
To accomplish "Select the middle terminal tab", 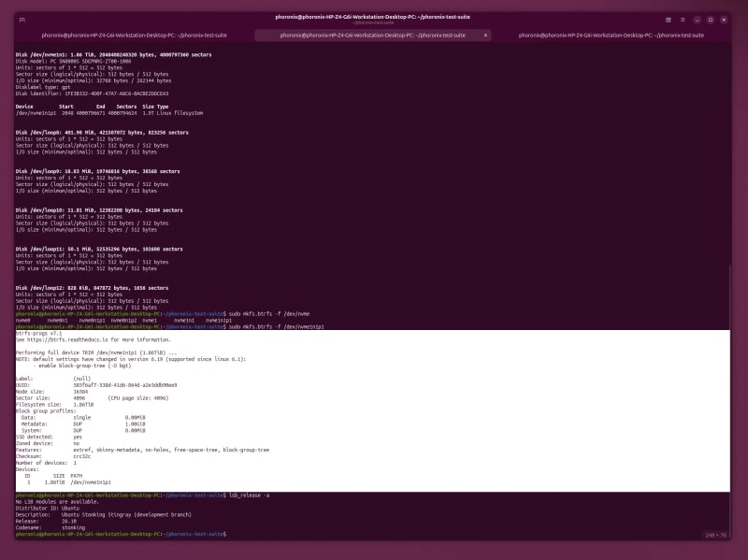I will [372, 35].
